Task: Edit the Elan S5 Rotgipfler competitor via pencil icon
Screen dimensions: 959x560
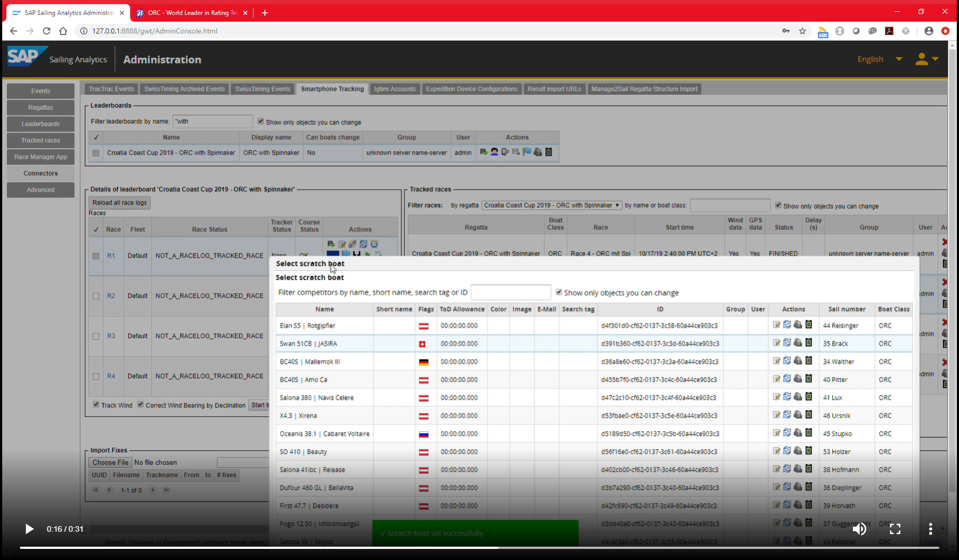Action: coord(776,325)
